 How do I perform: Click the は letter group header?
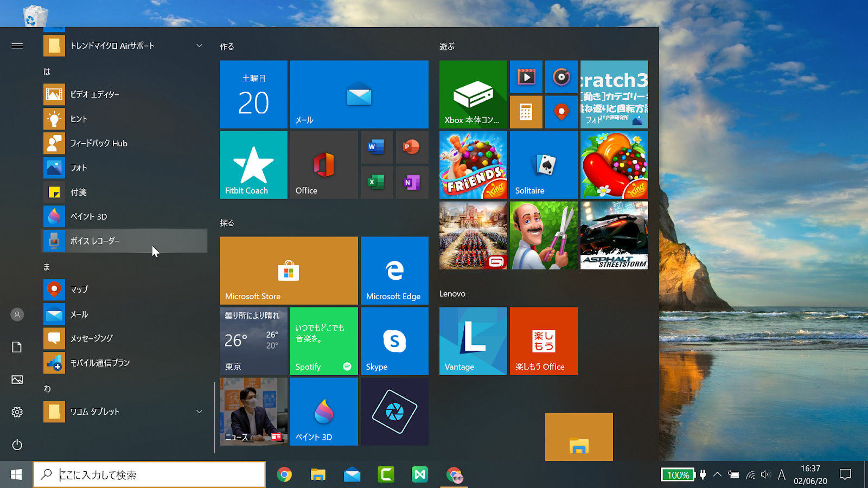pyautogui.click(x=47, y=71)
